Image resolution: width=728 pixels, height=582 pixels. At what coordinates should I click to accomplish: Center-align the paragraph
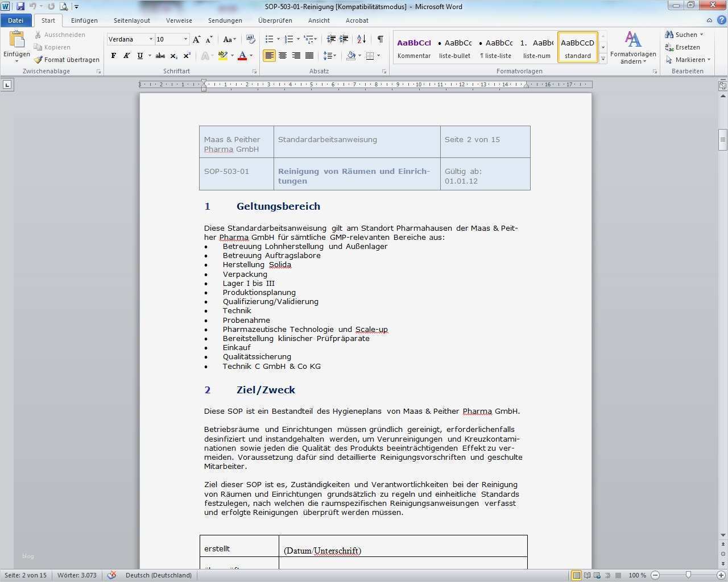(x=283, y=56)
